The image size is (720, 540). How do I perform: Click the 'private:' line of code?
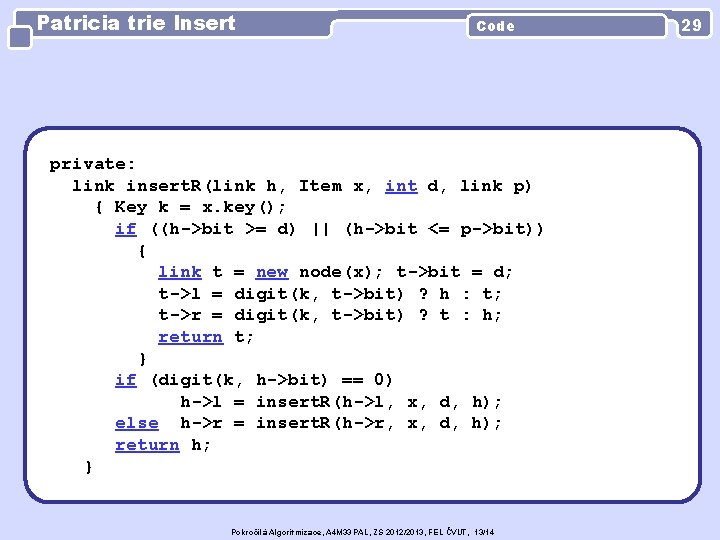tap(92, 164)
